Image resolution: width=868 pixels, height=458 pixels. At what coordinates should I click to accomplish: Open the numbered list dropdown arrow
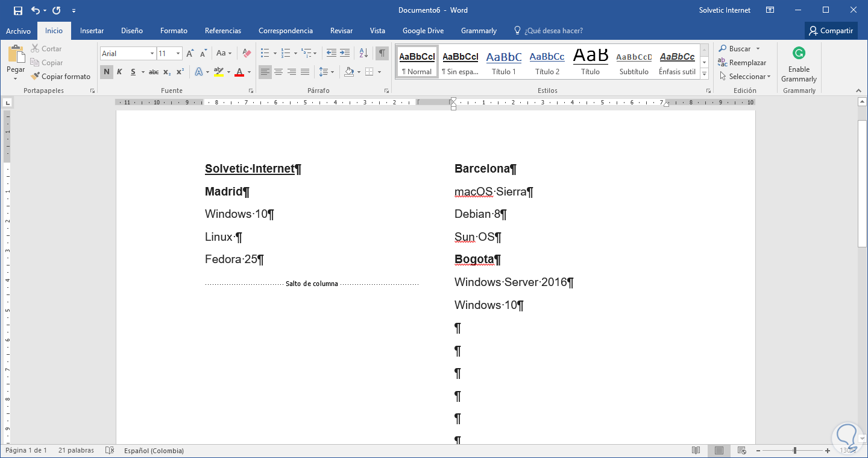[x=295, y=54]
